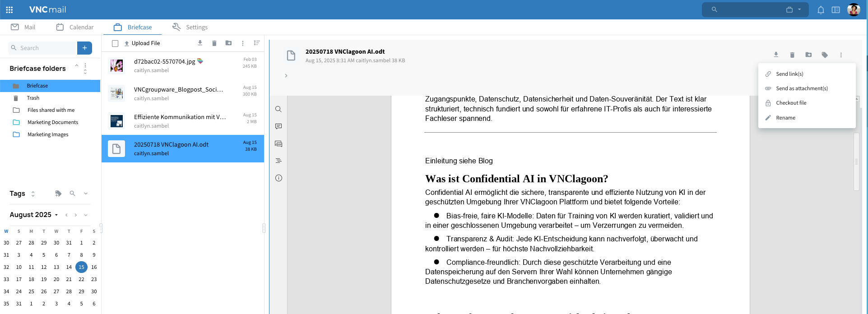Show the document outline panel
Viewport: 868px width, 314px height.
point(279,161)
